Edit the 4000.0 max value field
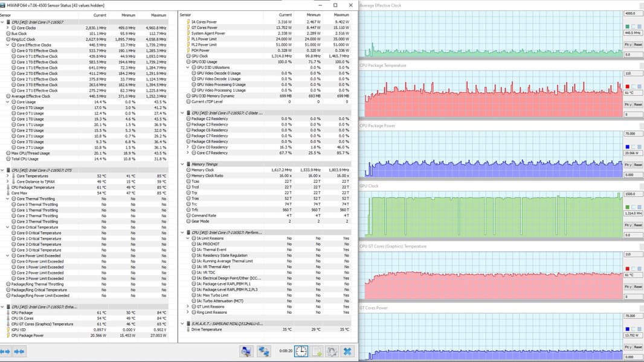This screenshot has height=362, width=644. [632, 13]
